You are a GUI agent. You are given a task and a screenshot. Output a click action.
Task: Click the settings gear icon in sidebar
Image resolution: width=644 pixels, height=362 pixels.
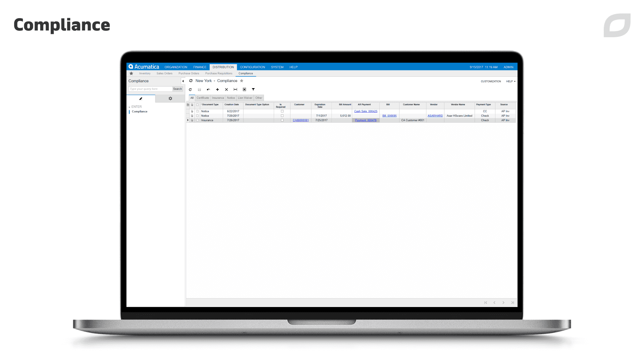click(x=170, y=98)
